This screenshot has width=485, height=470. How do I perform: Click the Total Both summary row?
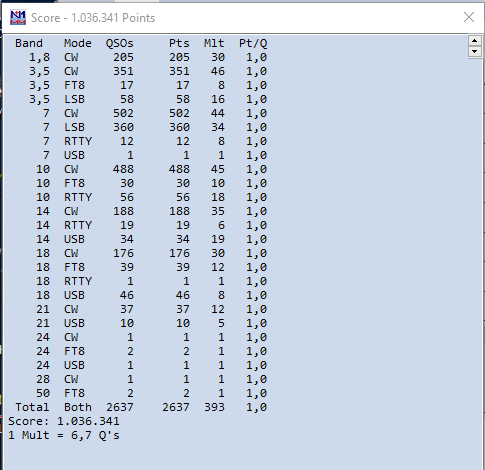pyautogui.click(x=141, y=407)
